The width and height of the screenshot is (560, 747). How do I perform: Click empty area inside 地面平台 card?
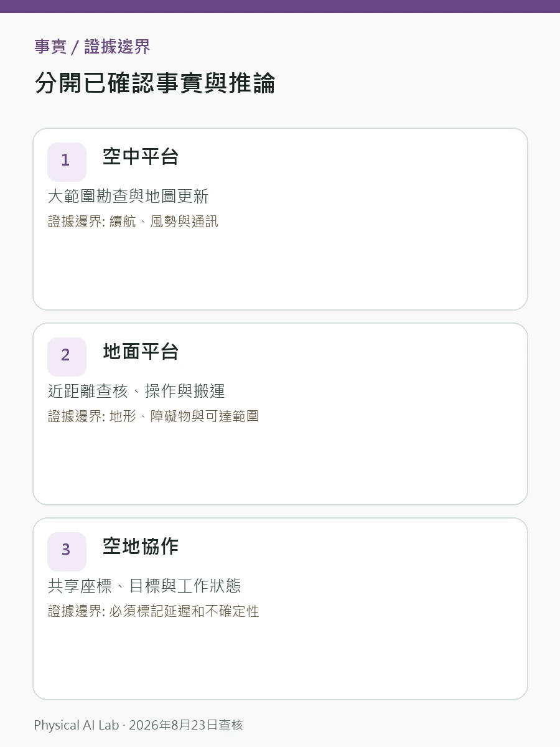click(280, 466)
